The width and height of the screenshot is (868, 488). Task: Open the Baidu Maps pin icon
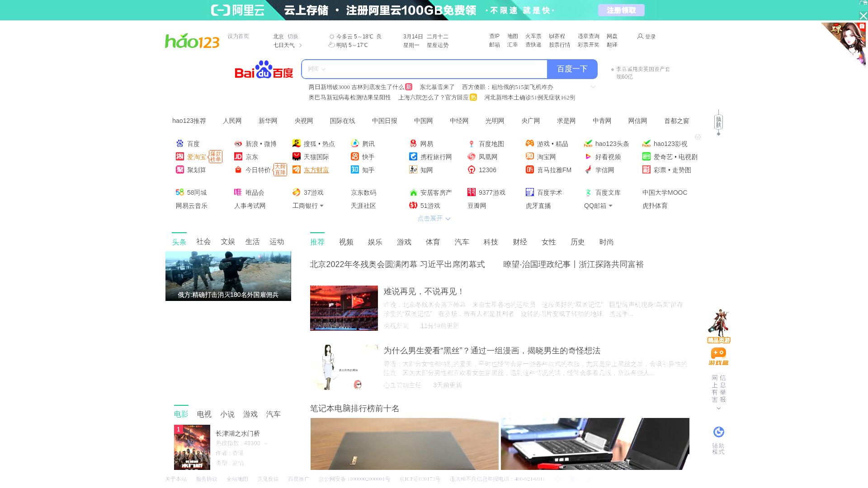472,144
